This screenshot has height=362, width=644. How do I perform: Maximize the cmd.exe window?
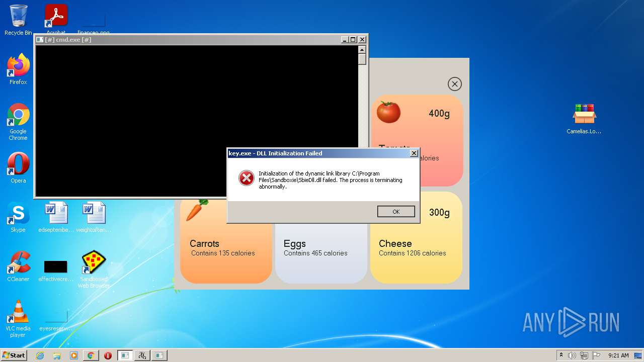[x=353, y=40]
